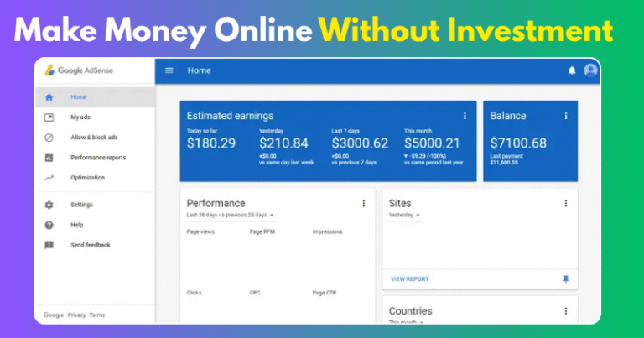This screenshot has height=338, width=644.
Task: Click Last payment $11,600.55 text
Action: 506,159
